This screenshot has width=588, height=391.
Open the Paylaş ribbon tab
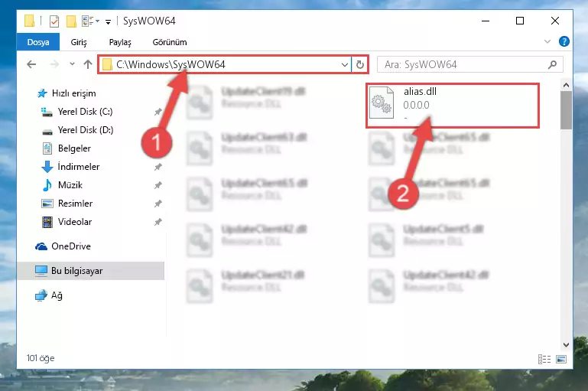click(x=120, y=42)
